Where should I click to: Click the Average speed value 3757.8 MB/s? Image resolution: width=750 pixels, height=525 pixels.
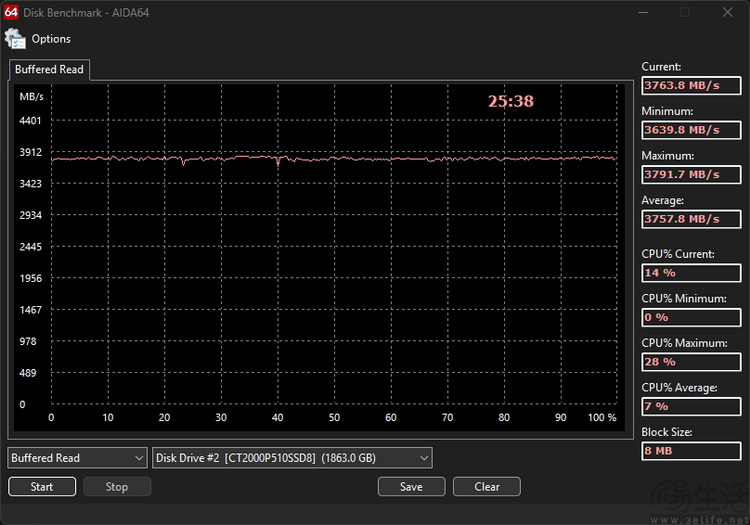coord(691,219)
